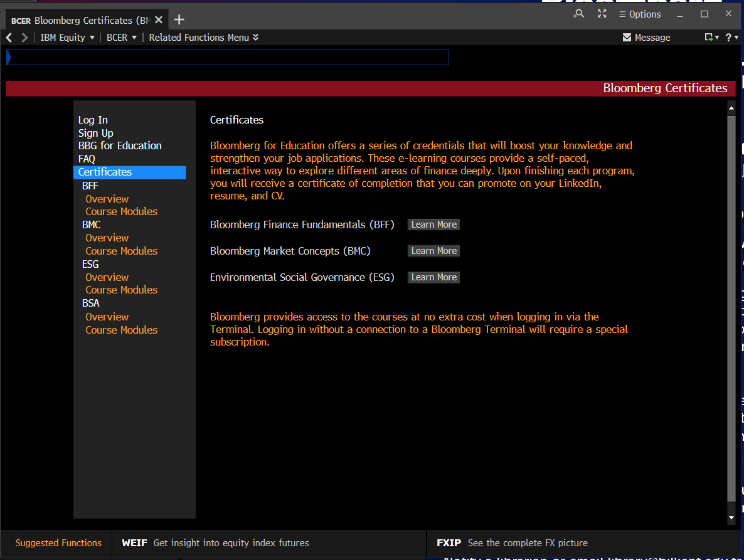Go back with the left arrow
The height and width of the screenshot is (560, 744).
[9, 38]
